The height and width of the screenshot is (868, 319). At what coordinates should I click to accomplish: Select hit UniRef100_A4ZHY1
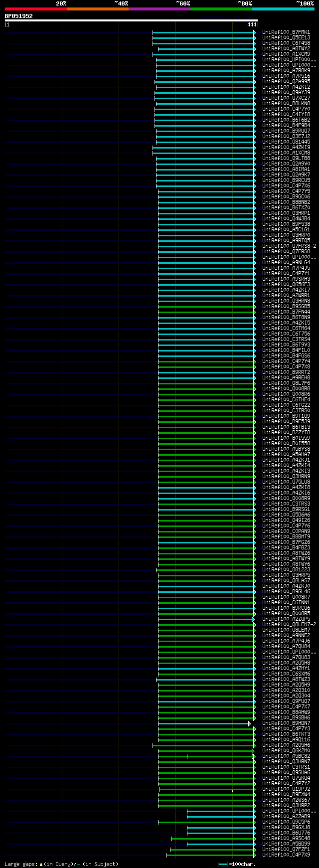286,669
